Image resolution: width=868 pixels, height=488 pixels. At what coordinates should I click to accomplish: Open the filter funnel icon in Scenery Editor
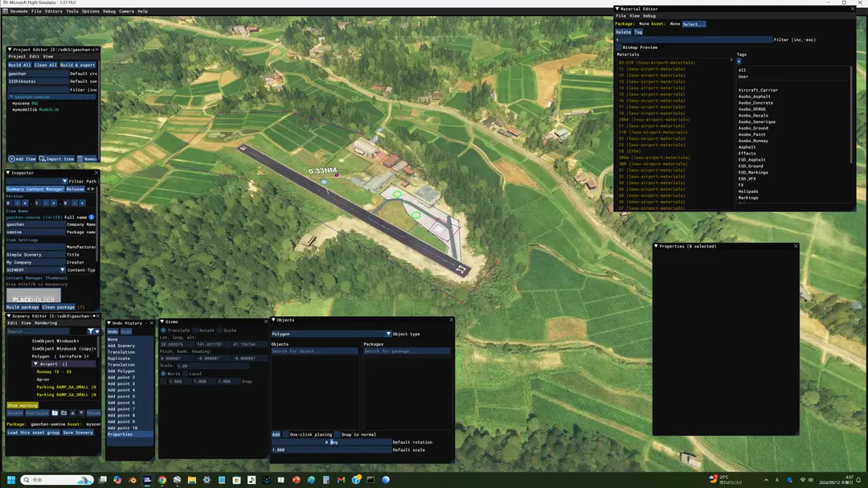coord(90,331)
